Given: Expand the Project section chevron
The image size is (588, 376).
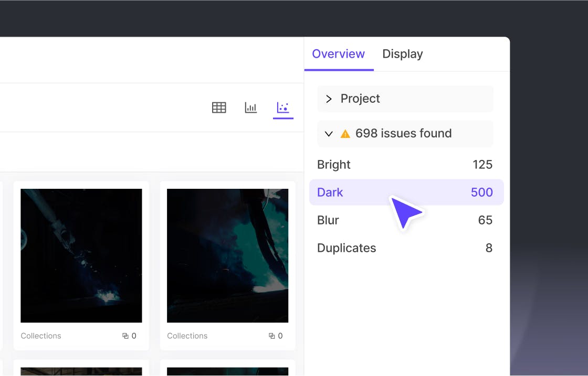Looking at the screenshot, I should click(x=329, y=99).
